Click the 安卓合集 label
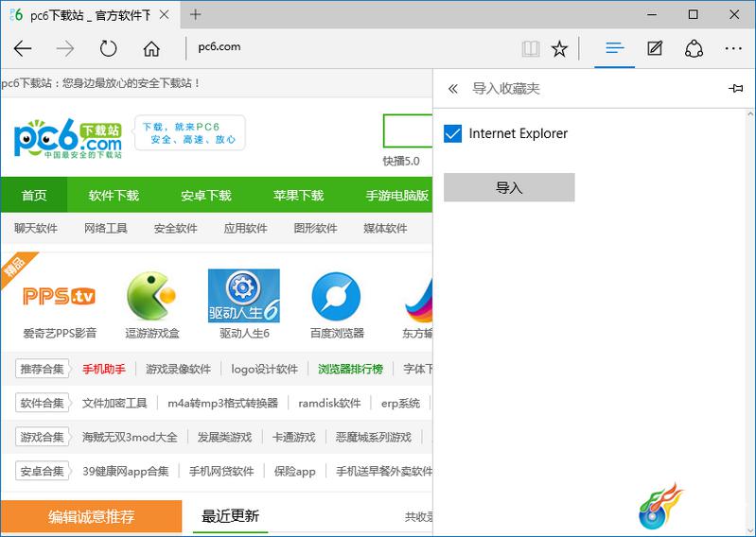The image size is (756, 537). click(42, 471)
